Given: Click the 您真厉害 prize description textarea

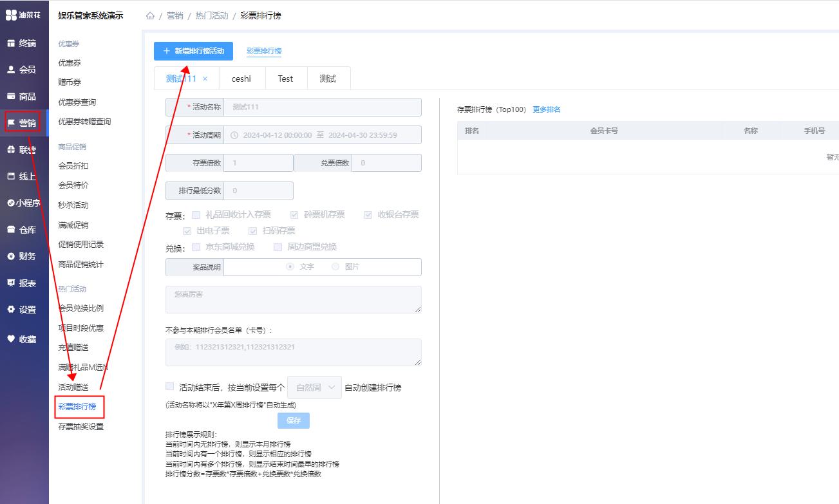Looking at the screenshot, I should click(294, 299).
